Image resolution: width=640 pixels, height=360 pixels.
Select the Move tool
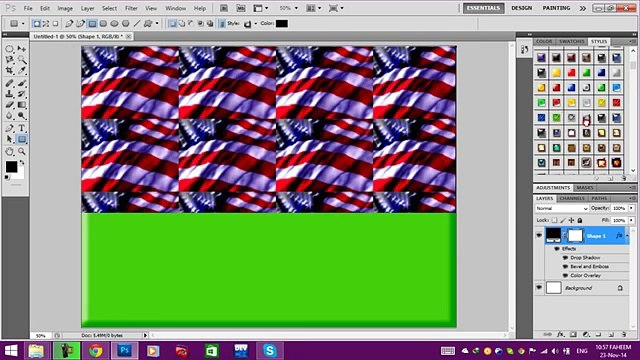pyautogui.click(x=22, y=49)
